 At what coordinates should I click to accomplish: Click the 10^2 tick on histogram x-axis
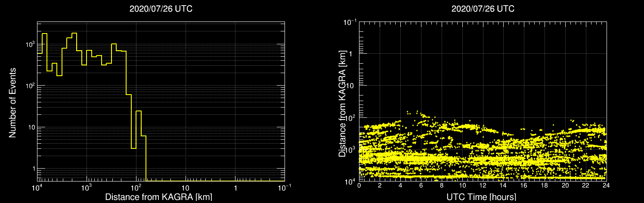(x=136, y=188)
